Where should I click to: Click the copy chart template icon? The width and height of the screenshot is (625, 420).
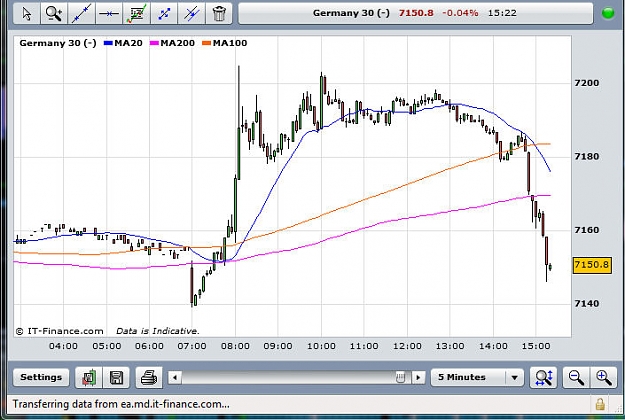pyautogui.click(x=89, y=377)
